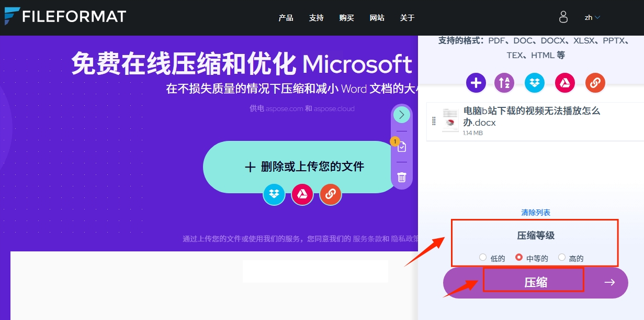Click the aspose.cloud link
Screen dimensions: 644x320
pyautogui.click(x=334, y=109)
